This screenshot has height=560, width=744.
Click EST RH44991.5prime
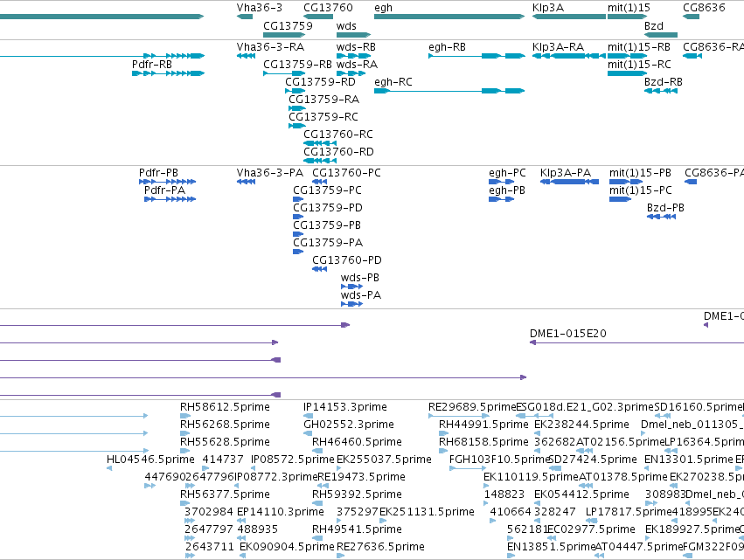[483, 425]
